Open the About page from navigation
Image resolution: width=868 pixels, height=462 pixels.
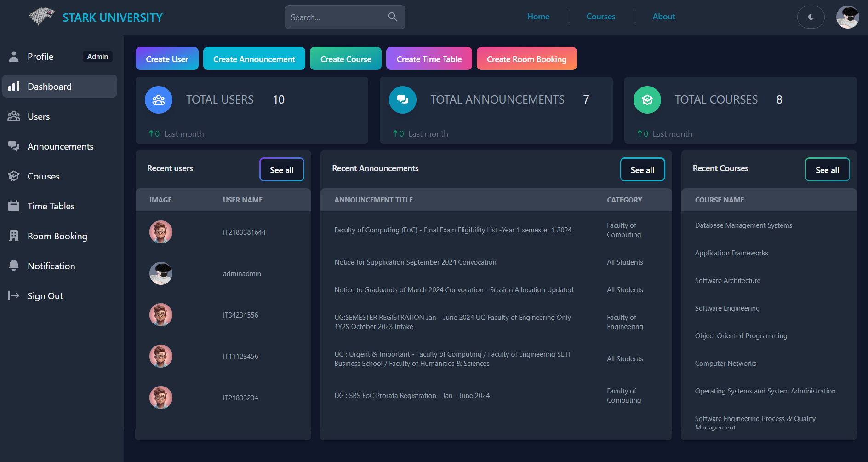(x=663, y=17)
